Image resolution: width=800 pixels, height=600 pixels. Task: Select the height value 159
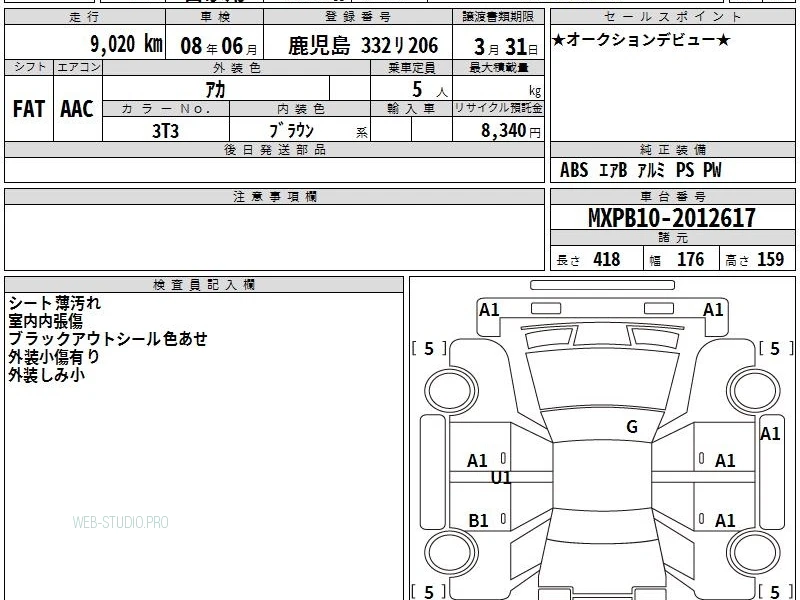pyautogui.click(x=770, y=259)
